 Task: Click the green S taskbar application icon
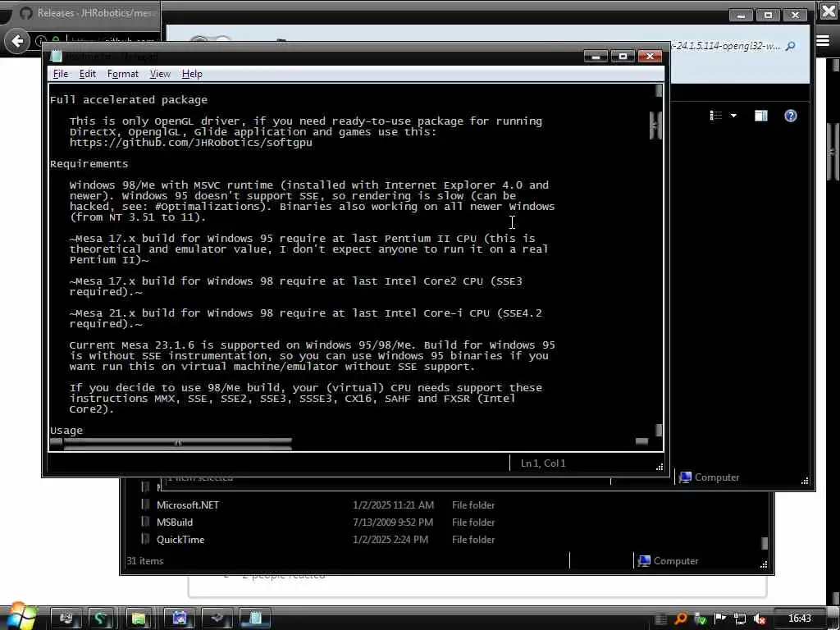click(100, 619)
